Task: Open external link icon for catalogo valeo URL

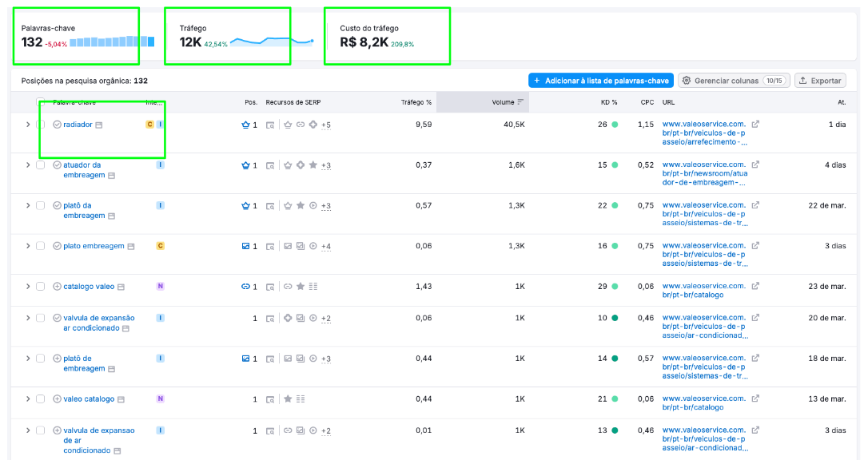Action: [755, 287]
